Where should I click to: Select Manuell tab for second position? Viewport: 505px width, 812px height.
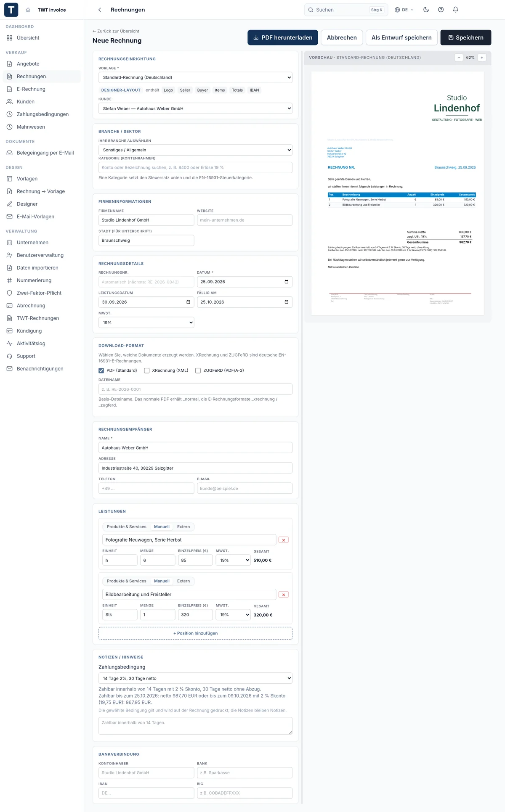pyautogui.click(x=162, y=581)
